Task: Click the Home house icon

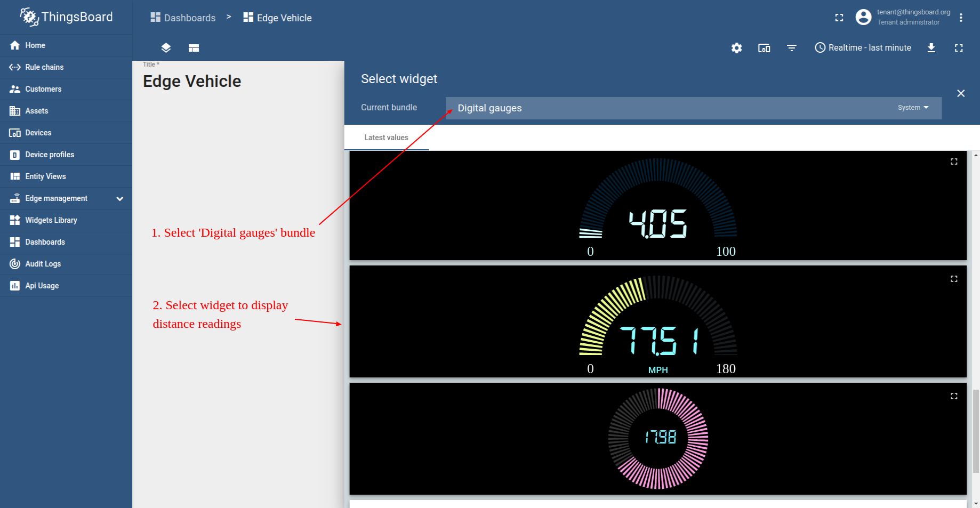Action: pyautogui.click(x=15, y=45)
